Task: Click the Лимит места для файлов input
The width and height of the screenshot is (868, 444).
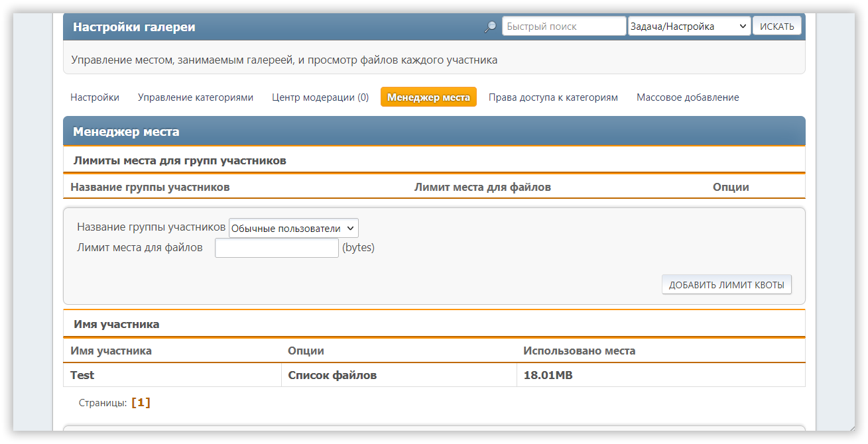Action: click(277, 248)
